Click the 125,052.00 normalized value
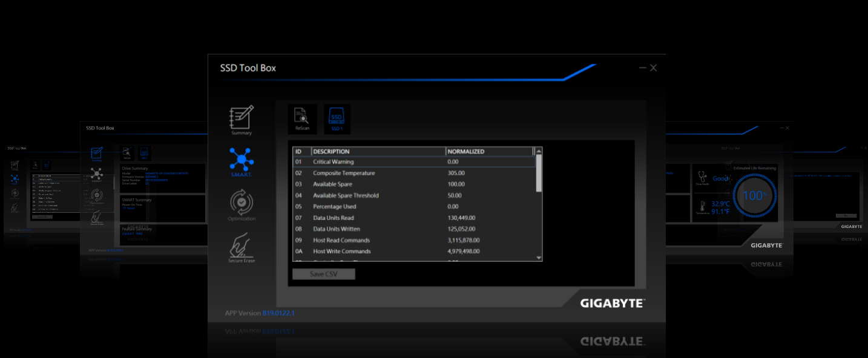Viewport: 868px width, 358px height. (461, 229)
